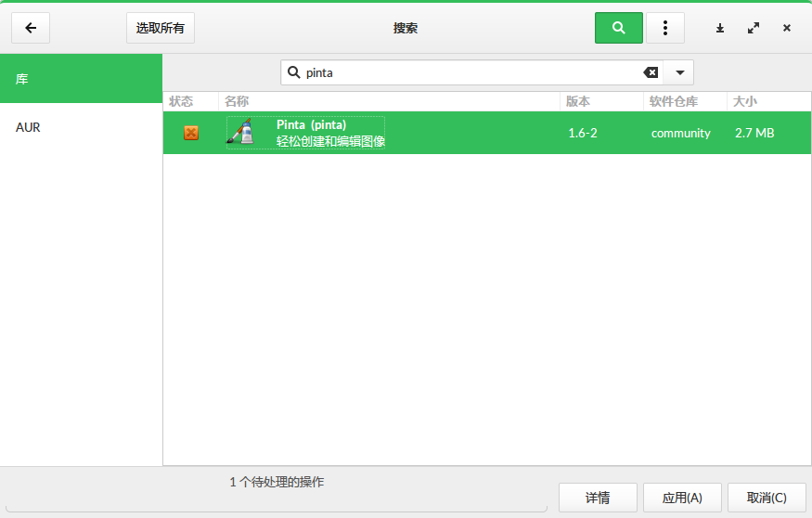The image size is (812, 518).
Task: Expand the window with the arrows icon
Action: tap(754, 28)
